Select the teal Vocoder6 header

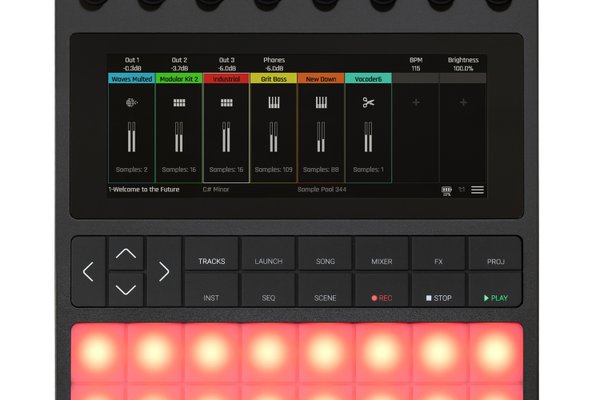(x=368, y=79)
